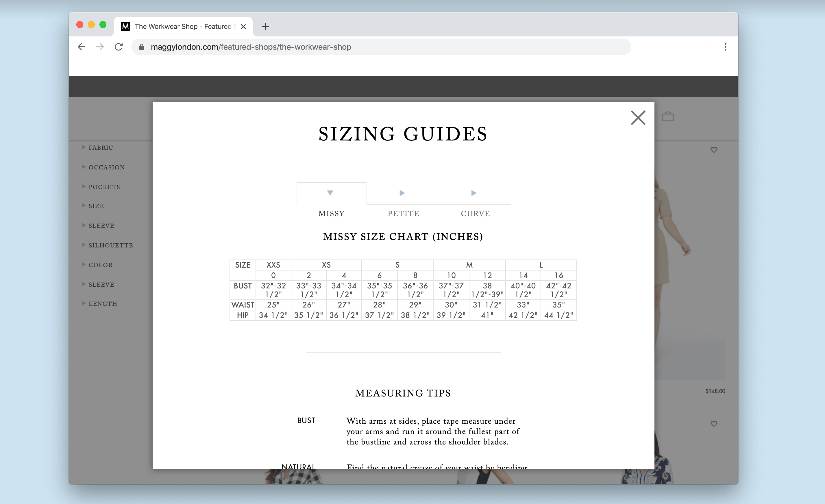The image size is (825, 504).
Task: Click the padlock site info icon
Action: pyautogui.click(x=141, y=47)
